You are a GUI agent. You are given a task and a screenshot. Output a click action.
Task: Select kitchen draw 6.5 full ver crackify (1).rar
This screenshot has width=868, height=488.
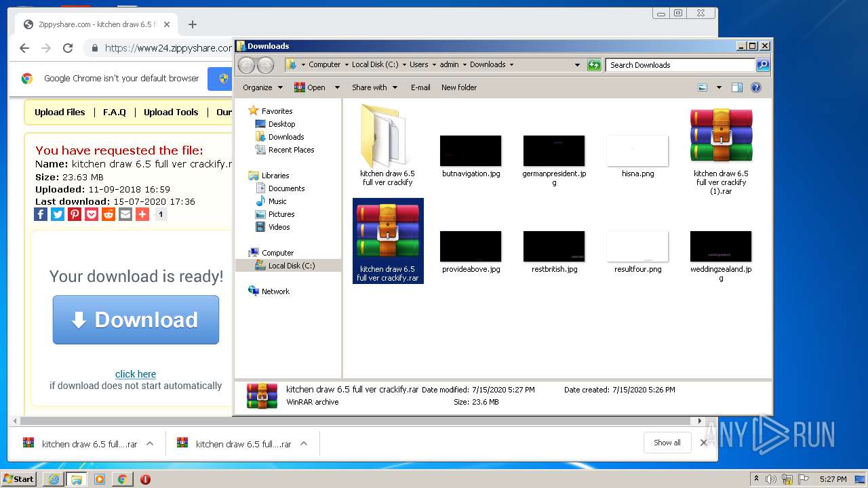pyautogui.click(x=721, y=150)
